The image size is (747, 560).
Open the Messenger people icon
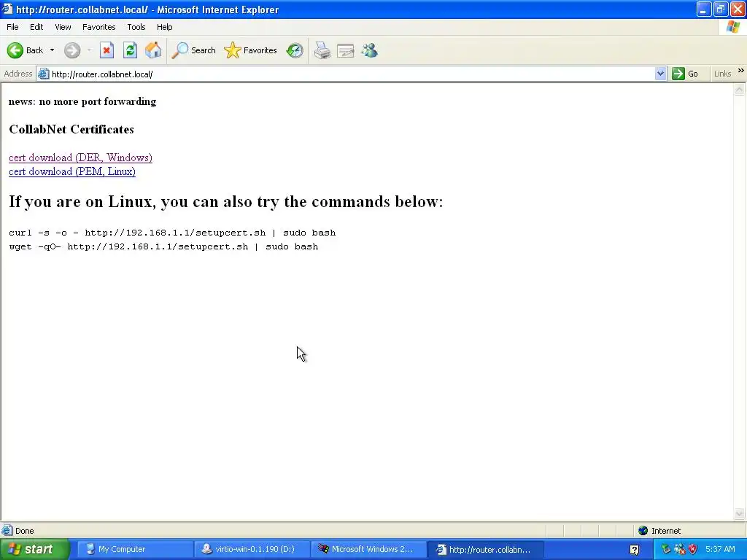point(369,50)
